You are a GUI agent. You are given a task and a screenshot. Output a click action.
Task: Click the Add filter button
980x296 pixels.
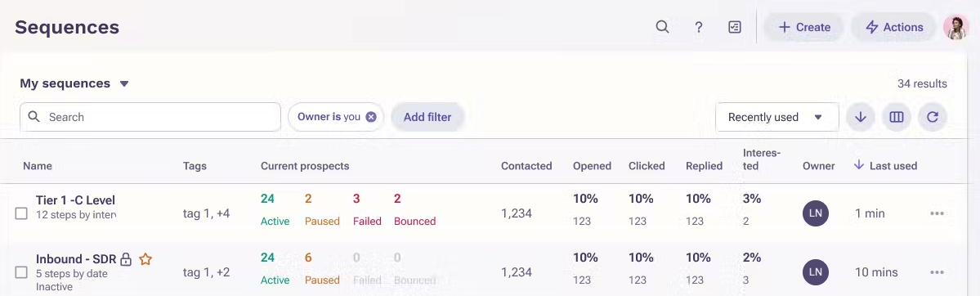pos(427,117)
